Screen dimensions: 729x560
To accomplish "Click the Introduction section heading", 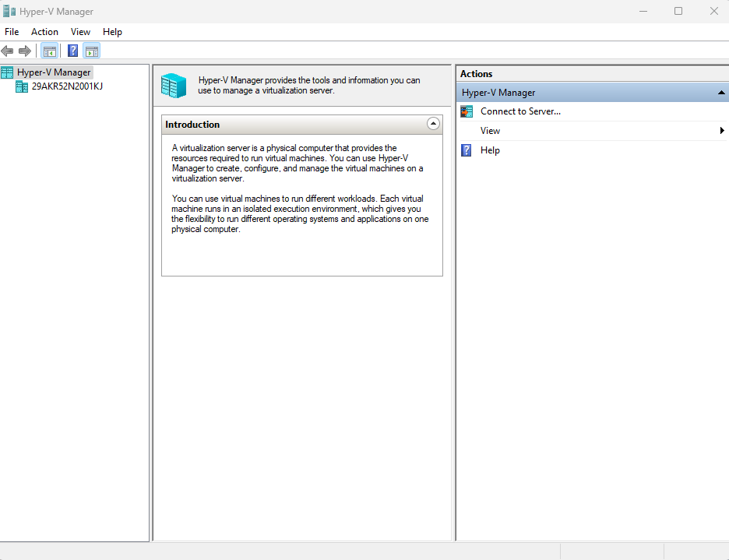I will [192, 125].
